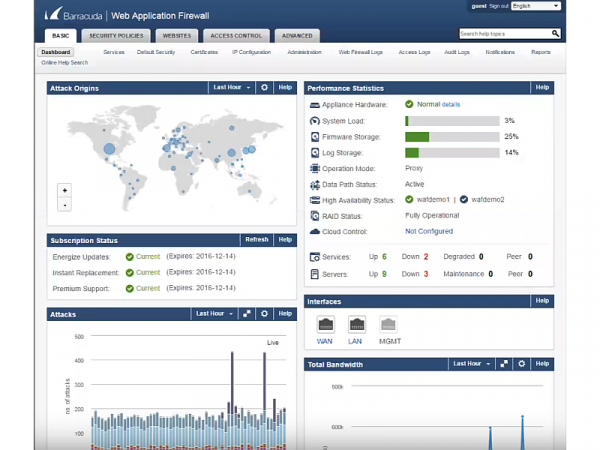This screenshot has width=600, height=450.
Task: Open Help for Attack Origins panel
Action: coord(285,88)
